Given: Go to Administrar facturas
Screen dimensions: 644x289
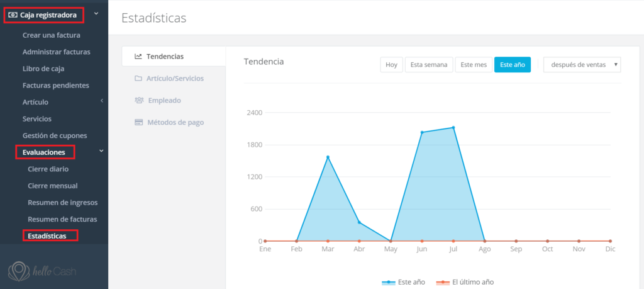Looking at the screenshot, I should [x=56, y=52].
